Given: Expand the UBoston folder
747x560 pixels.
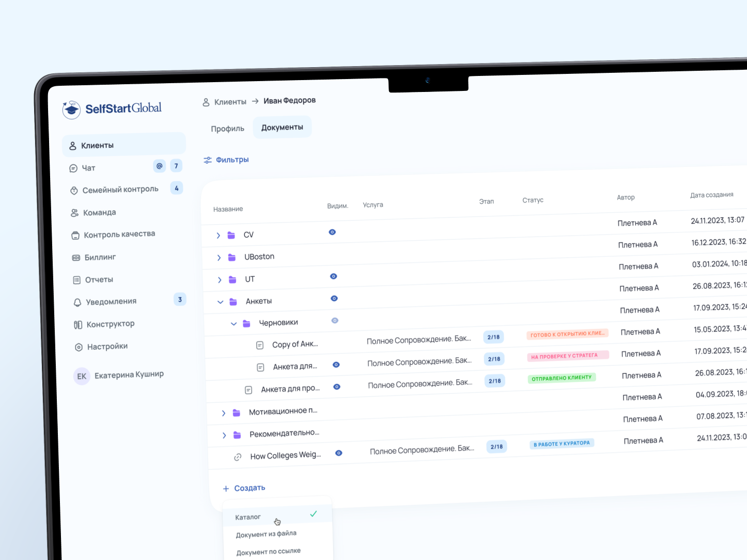Looking at the screenshot, I should click(219, 258).
